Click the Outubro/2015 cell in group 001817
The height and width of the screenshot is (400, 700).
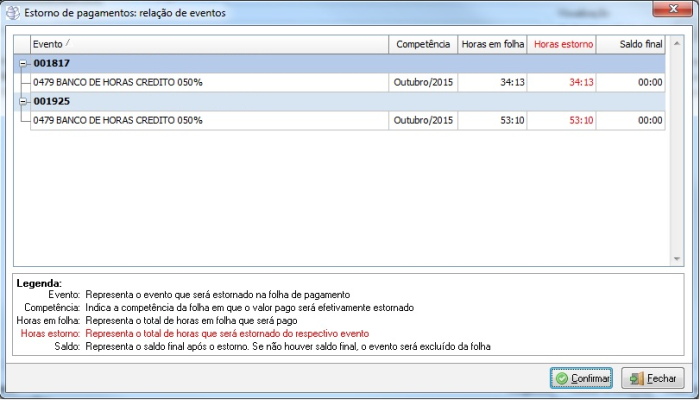(422, 82)
